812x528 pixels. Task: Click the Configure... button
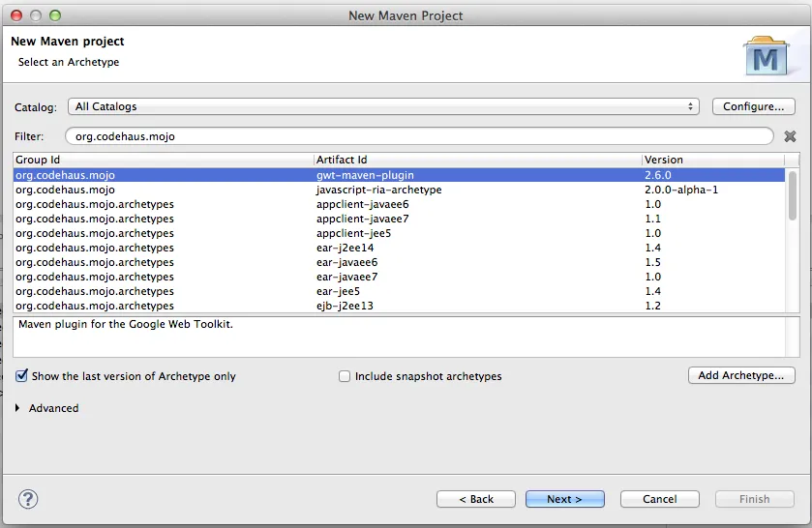click(754, 106)
